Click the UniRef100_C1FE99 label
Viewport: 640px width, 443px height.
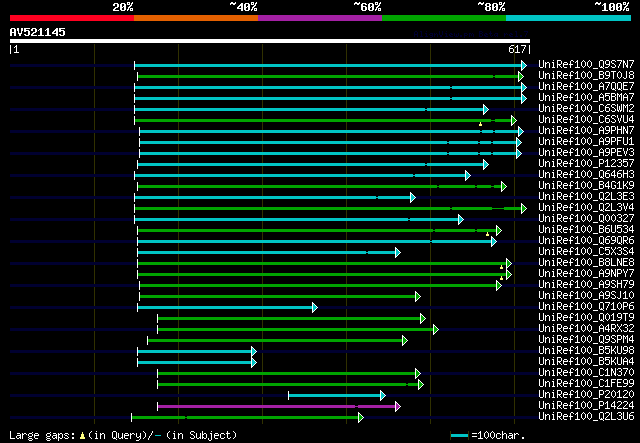(x=586, y=384)
